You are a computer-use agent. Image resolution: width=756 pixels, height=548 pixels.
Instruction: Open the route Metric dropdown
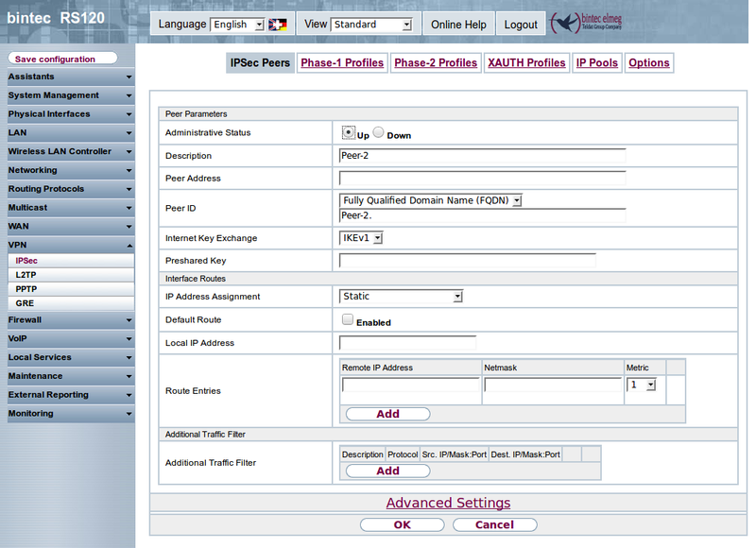tap(642, 385)
